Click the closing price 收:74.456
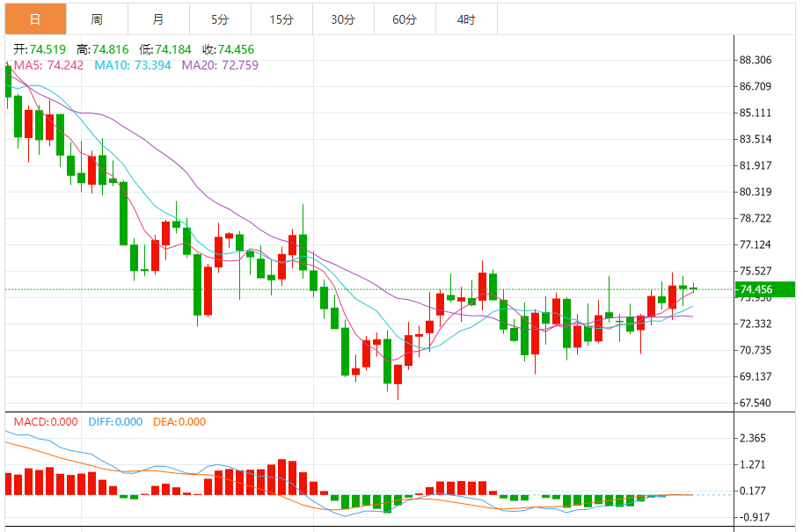The image size is (803, 532). (x=228, y=49)
